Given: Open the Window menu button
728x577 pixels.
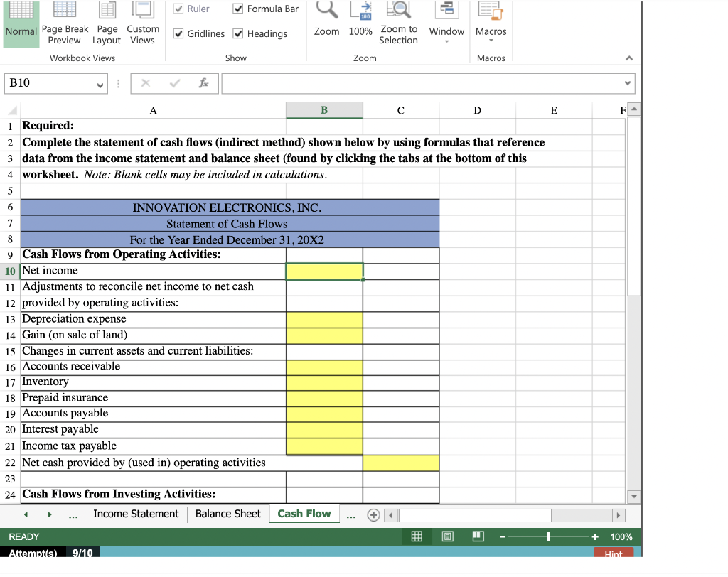Looking at the screenshot, I should [x=446, y=23].
